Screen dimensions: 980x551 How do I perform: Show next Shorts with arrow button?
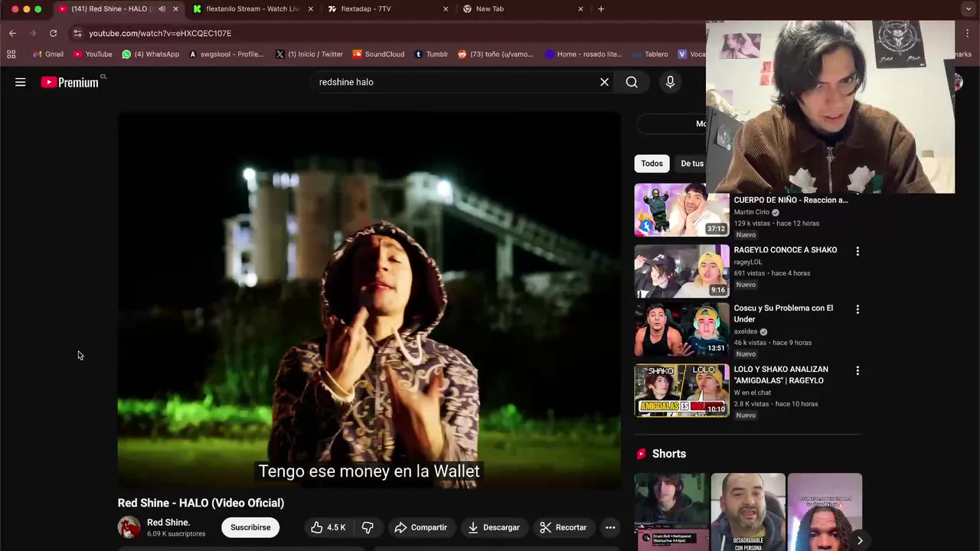point(860,540)
